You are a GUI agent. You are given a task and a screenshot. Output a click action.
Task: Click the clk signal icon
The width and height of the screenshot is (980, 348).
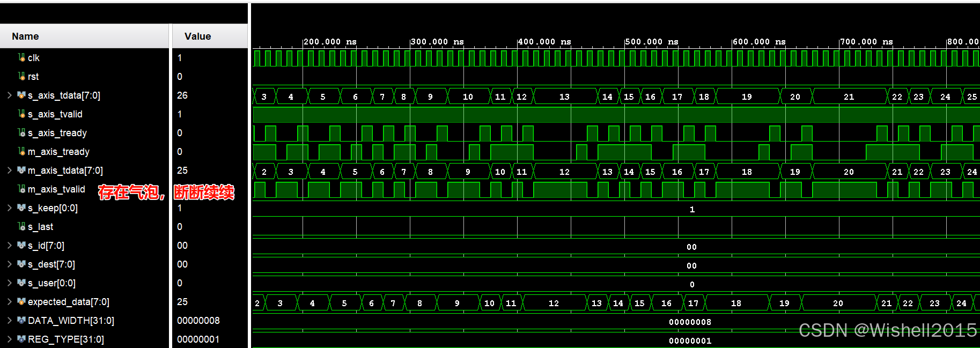[x=21, y=57]
